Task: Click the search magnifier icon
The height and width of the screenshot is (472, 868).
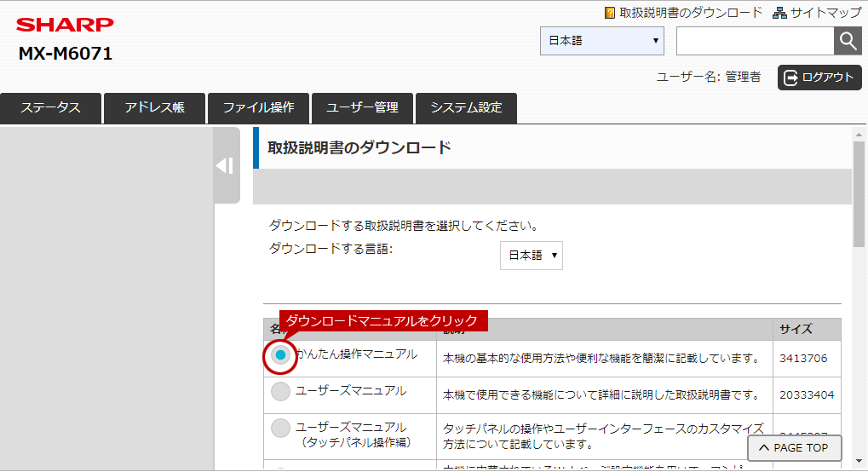Action: (848, 40)
